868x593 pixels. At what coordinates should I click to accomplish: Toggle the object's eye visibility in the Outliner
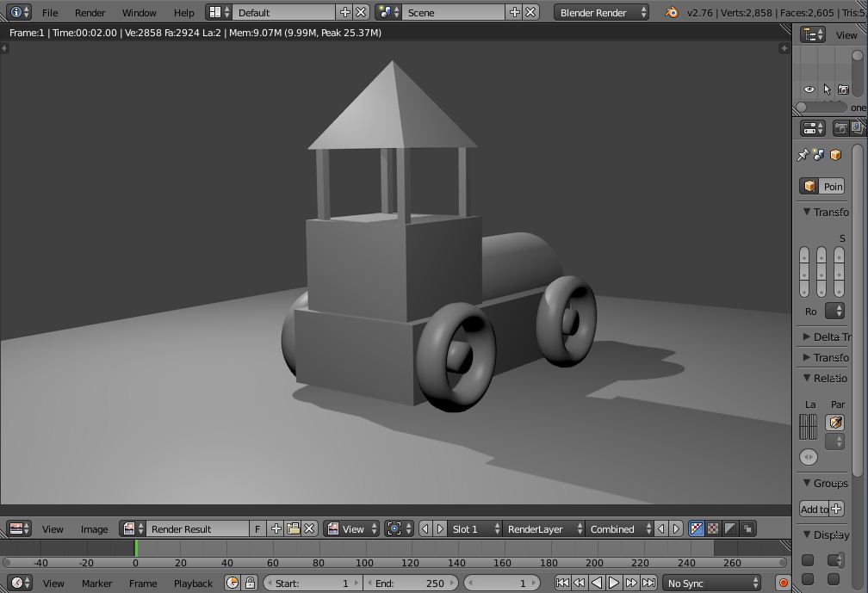809,90
